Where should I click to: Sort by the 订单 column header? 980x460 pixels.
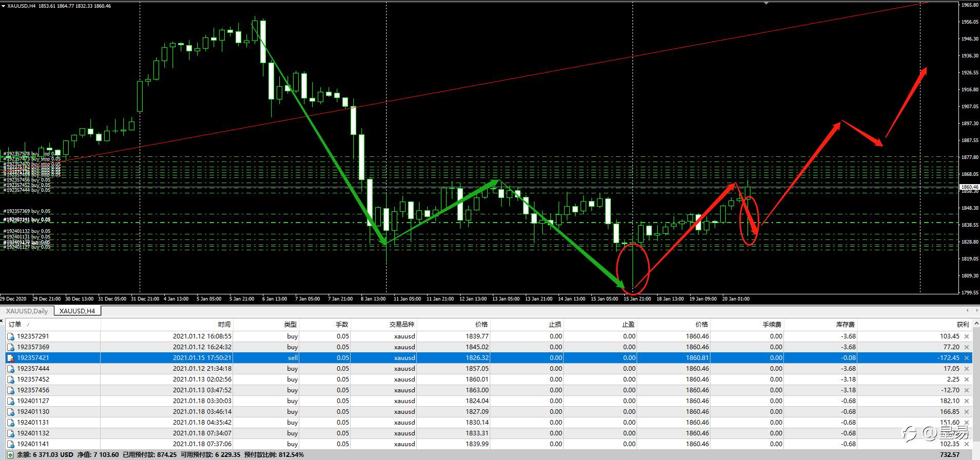53,324
